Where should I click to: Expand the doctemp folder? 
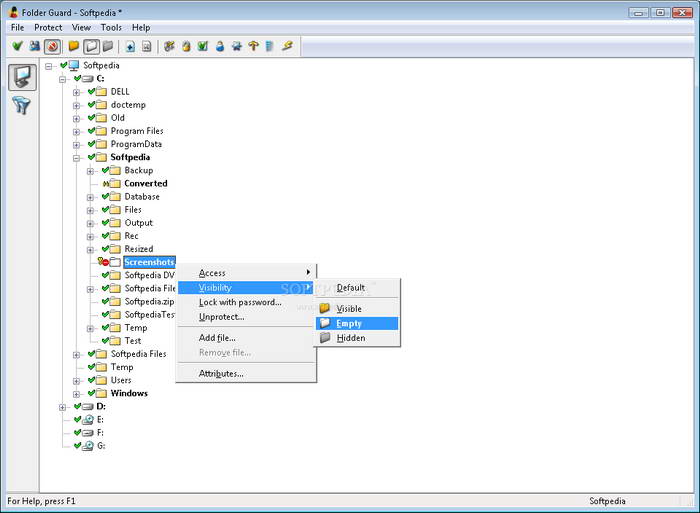[x=76, y=105]
